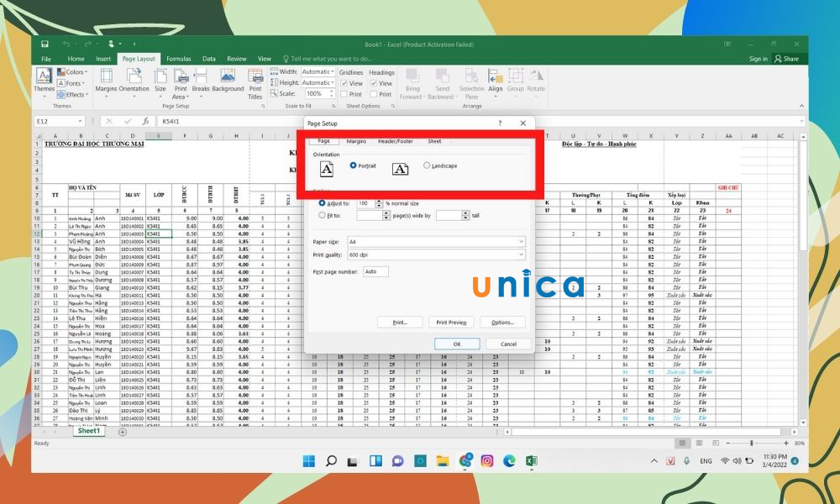Add a new sheet with plus icon
Viewport: 840px width, 504px height.
(123, 432)
